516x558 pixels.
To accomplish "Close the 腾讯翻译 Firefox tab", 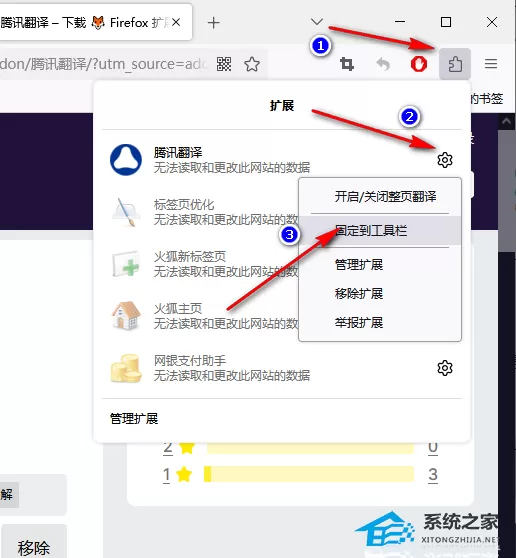I will pyautogui.click(x=176, y=23).
